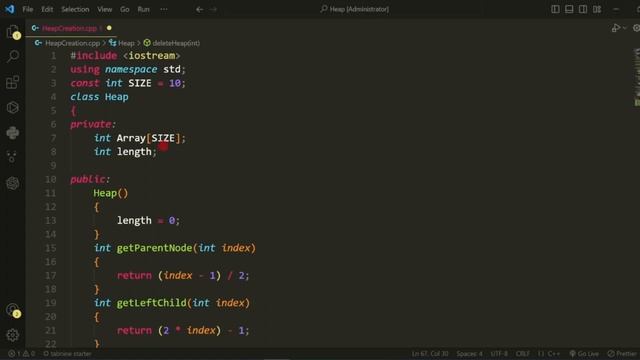Open the File menu
Screen dimensions: 640x360
(28, 9)
